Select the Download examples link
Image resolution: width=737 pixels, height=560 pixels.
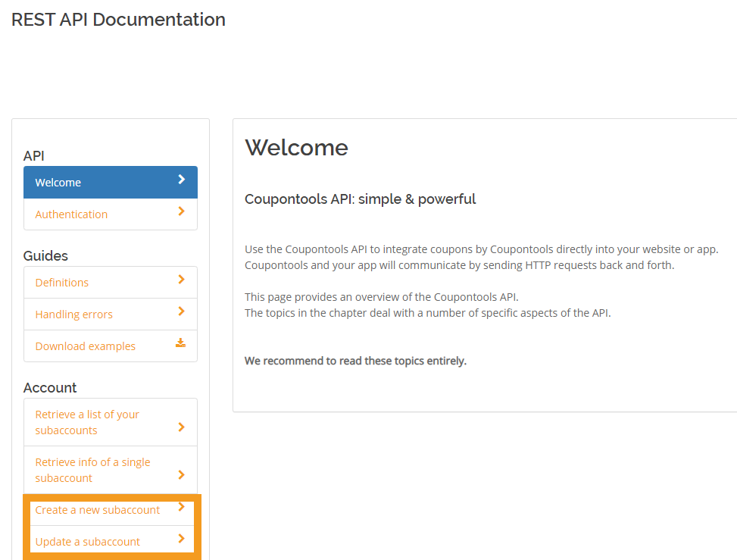(x=85, y=346)
